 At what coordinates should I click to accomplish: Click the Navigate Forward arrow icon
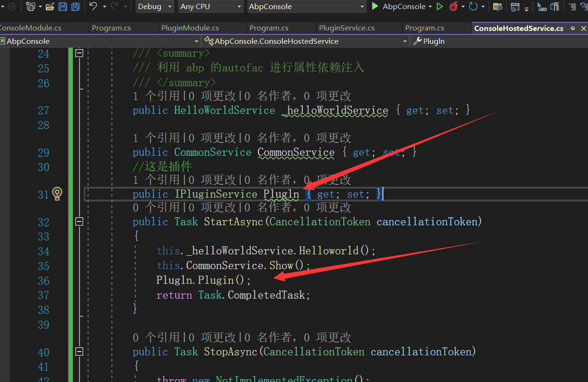tap(11, 7)
